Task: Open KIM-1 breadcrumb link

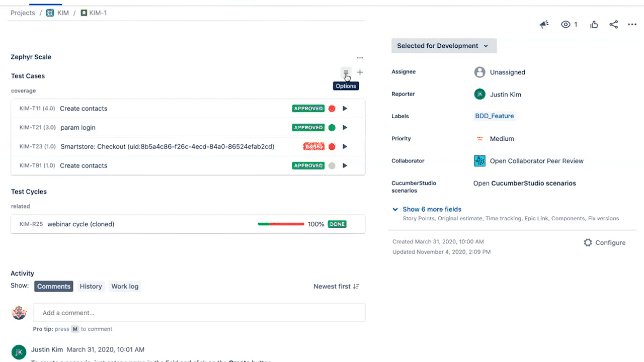Action: [98, 13]
